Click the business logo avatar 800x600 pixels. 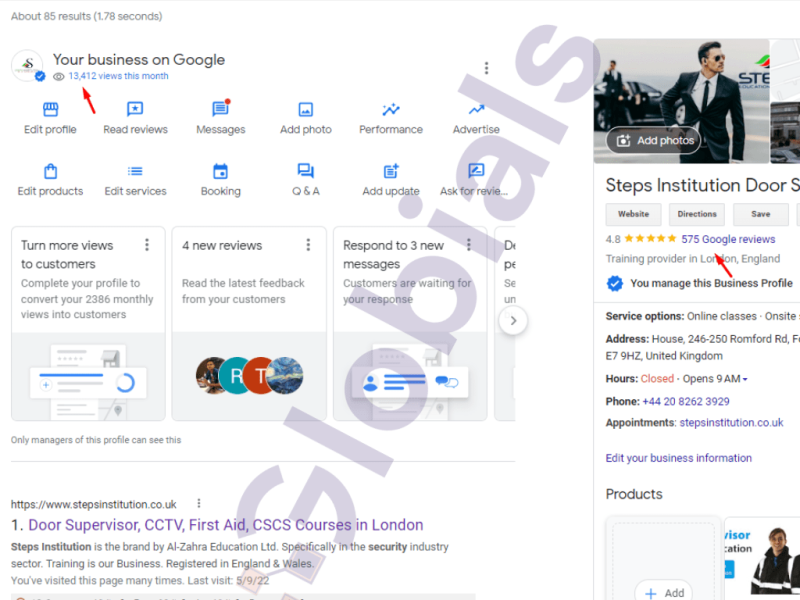28,65
